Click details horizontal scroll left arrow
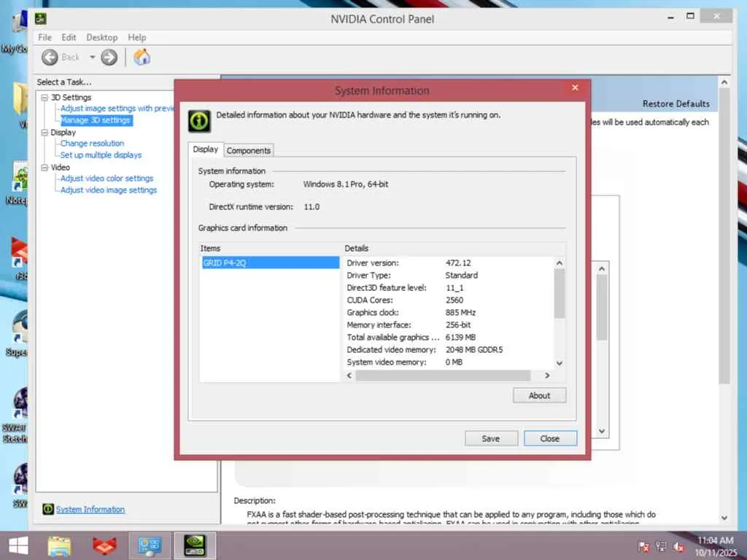This screenshot has height=560, width=747. (x=349, y=376)
